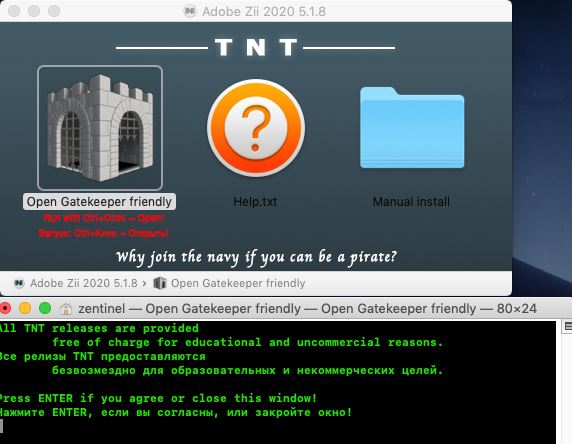Click the Open Gatekeeper friendly label

click(x=99, y=202)
